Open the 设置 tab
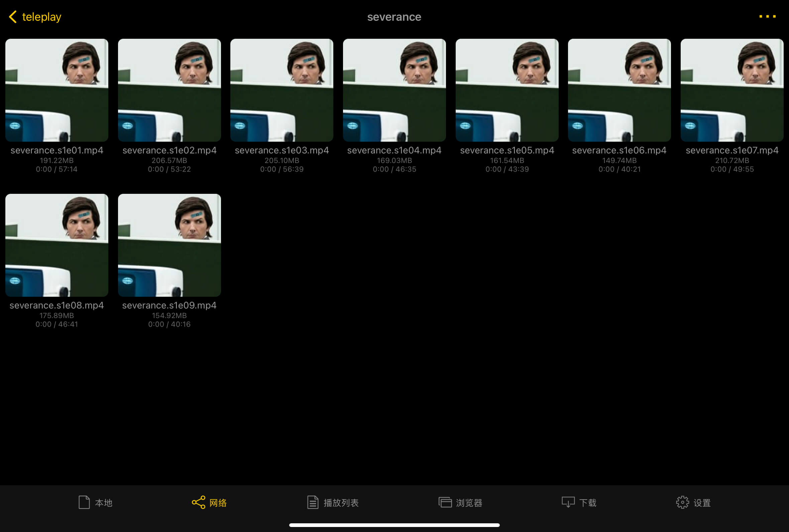This screenshot has width=789, height=532. [693, 503]
